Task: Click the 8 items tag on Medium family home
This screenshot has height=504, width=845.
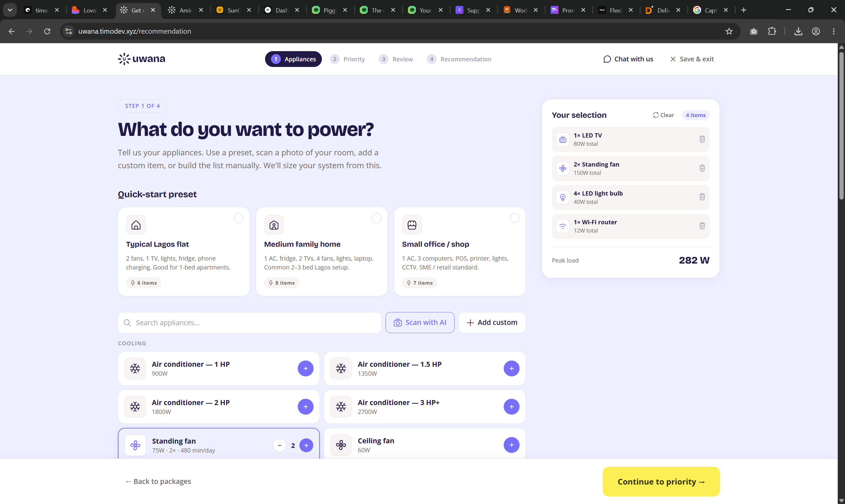Action: (x=281, y=283)
